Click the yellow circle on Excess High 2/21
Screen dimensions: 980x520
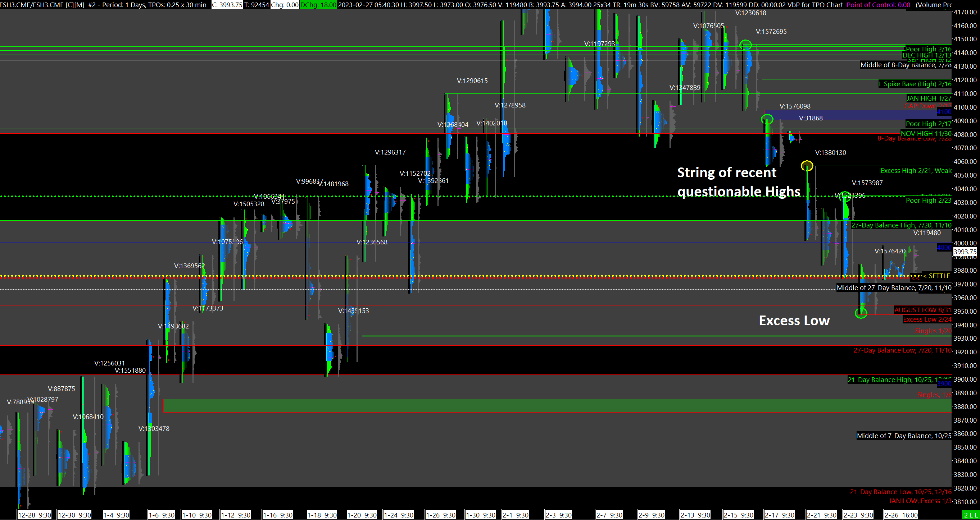(x=807, y=166)
